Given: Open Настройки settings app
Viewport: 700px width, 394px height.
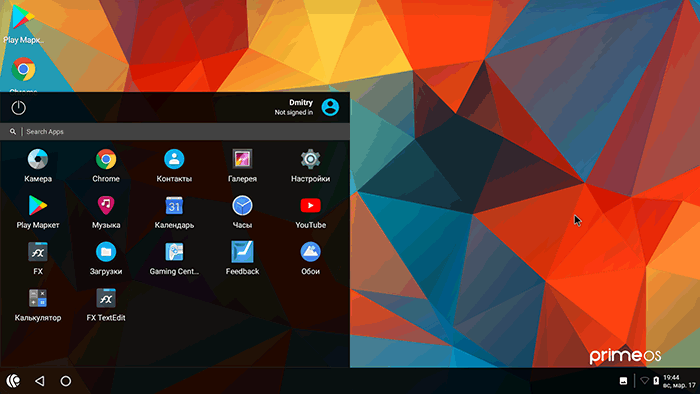Looking at the screenshot, I should click(x=310, y=166).
